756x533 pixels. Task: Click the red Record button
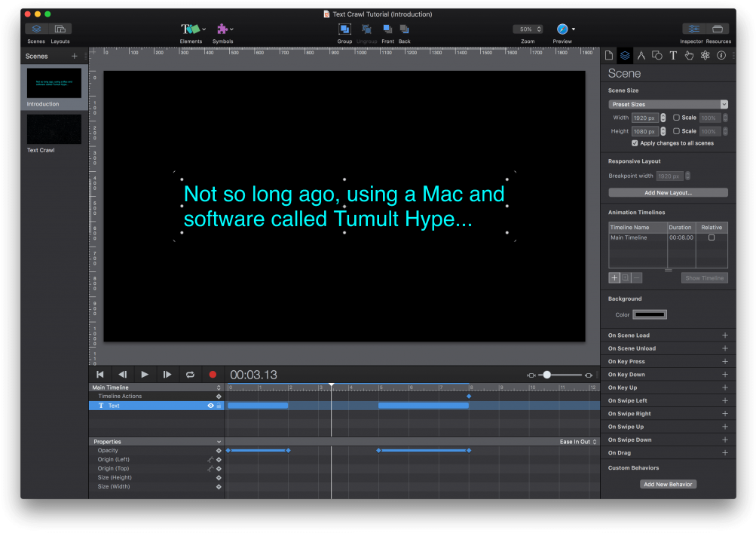[213, 375]
